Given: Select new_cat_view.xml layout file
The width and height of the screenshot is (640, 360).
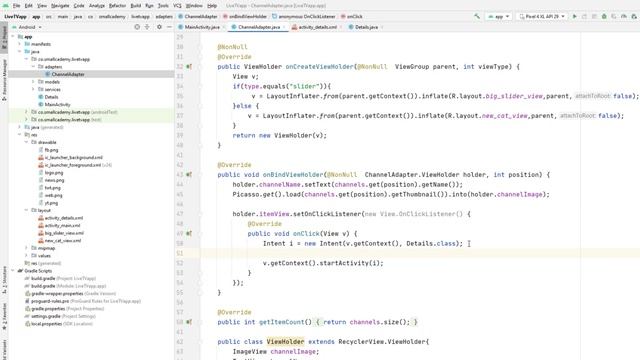Looking at the screenshot, I should (62, 241).
